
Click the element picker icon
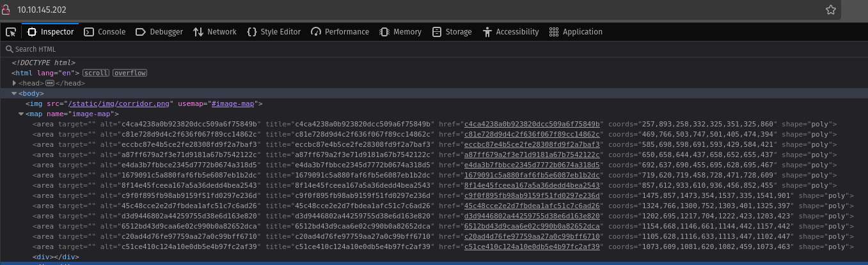click(x=11, y=32)
